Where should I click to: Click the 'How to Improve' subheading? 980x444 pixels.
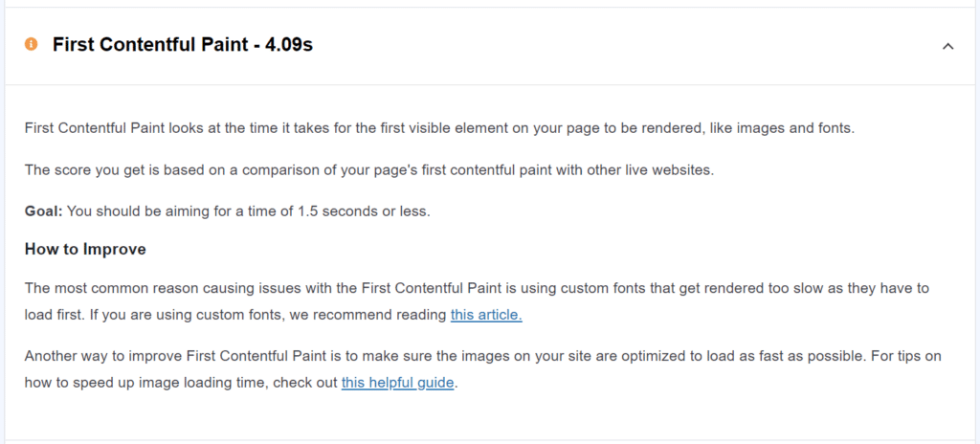click(85, 249)
